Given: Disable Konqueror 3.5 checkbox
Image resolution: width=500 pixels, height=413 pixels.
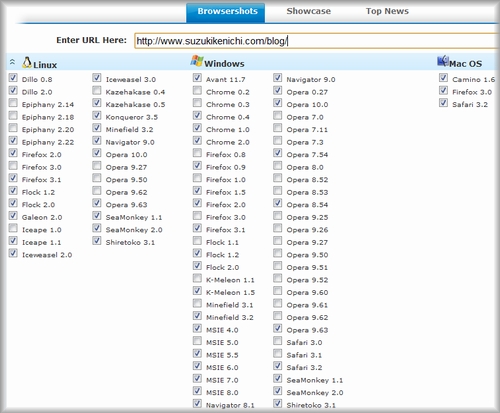Looking at the screenshot, I should (x=97, y=116).
